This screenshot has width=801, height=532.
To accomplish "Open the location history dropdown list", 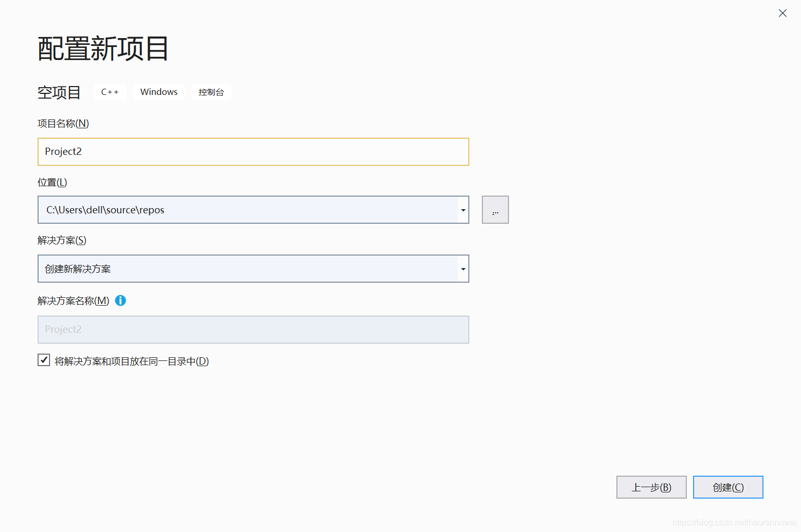I will pos(463,210).
